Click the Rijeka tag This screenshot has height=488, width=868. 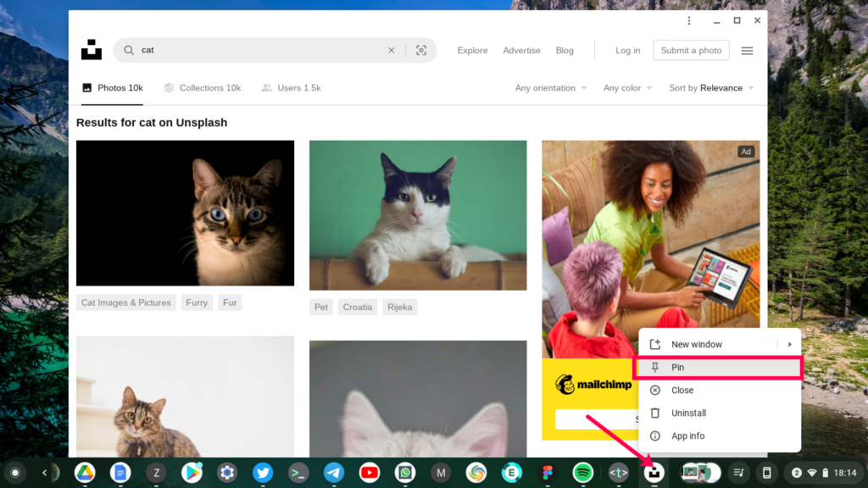tap(400, 307)
